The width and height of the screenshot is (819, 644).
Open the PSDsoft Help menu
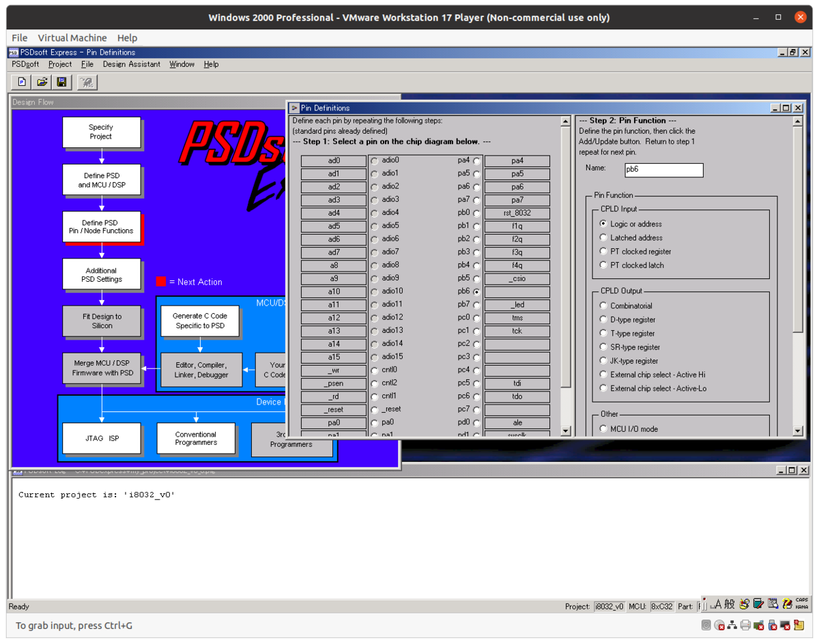(x=212, y=64)
